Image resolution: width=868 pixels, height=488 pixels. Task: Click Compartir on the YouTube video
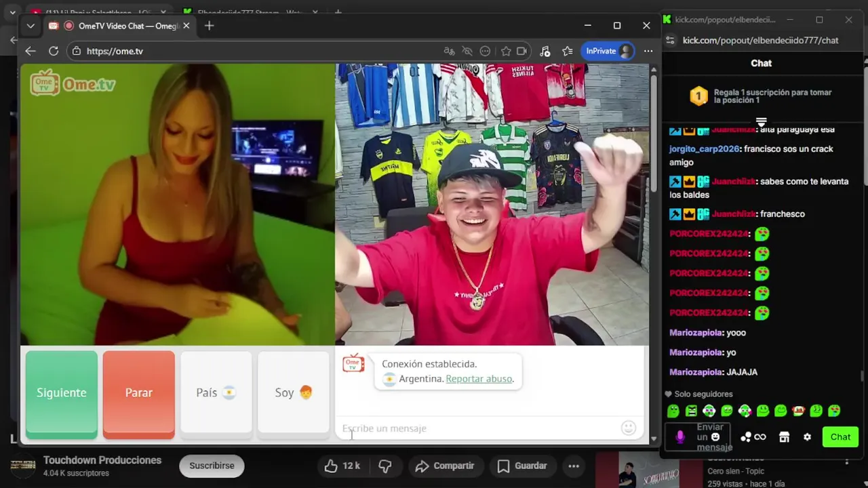[x=444, y=466]
